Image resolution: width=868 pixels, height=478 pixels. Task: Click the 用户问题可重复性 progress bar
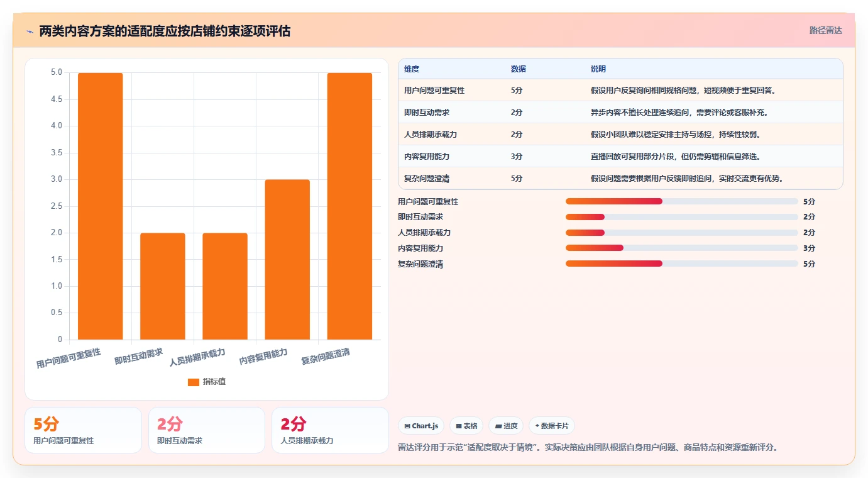point(682,201)
